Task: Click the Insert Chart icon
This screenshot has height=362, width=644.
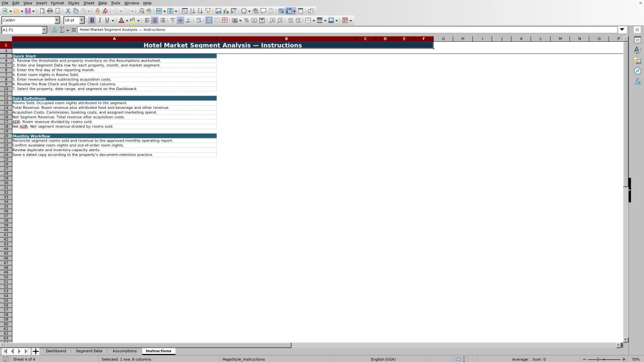Action: [x=225, y=11]
